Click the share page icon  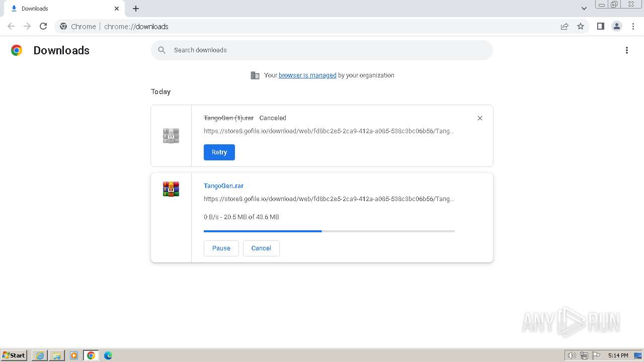565,26
